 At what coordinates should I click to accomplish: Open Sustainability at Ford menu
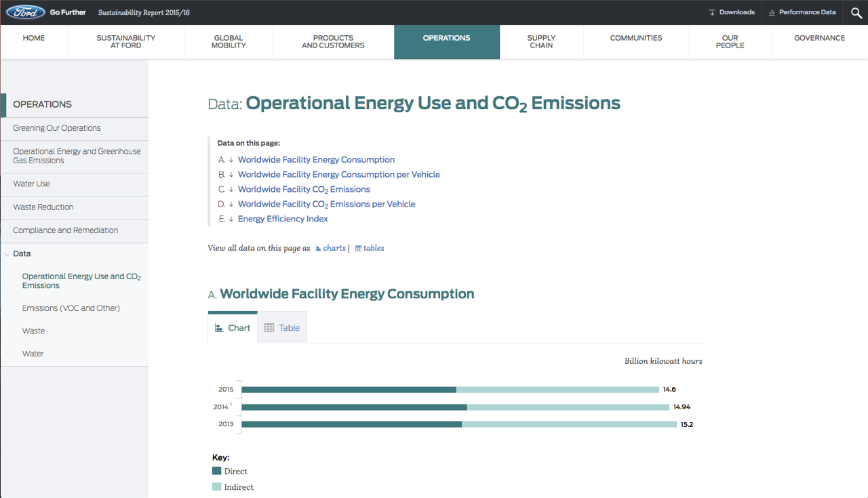pyautogui.click(x=126, y=42)
